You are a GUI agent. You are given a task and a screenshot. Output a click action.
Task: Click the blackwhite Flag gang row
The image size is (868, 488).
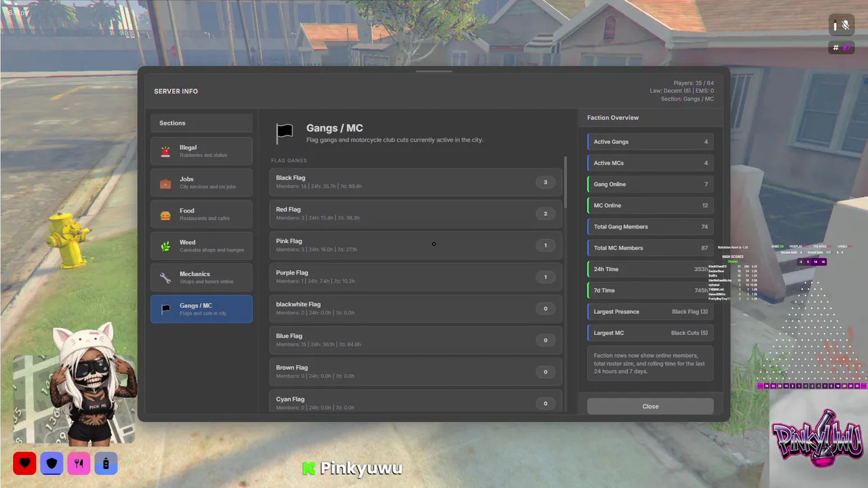click(x=416, y=308)
